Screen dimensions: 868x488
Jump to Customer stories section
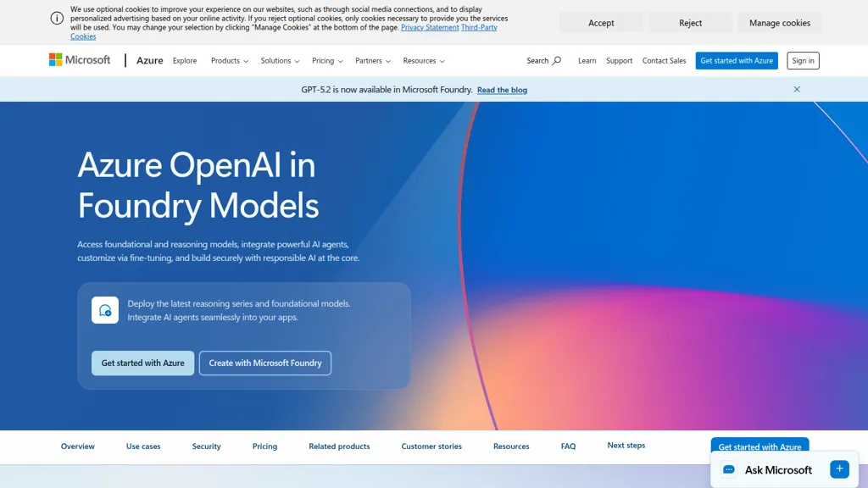tap(431, 446)
